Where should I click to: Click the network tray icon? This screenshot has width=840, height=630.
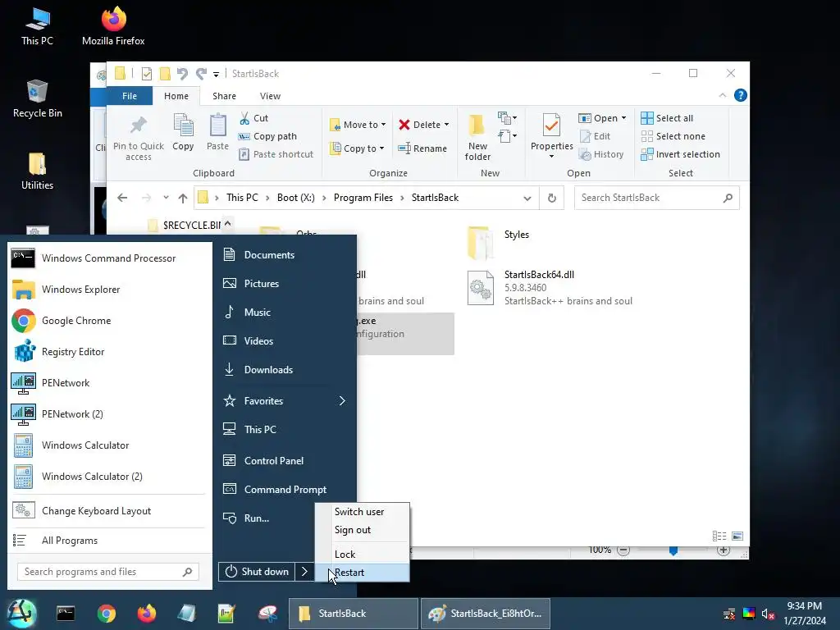click(729, 614)
